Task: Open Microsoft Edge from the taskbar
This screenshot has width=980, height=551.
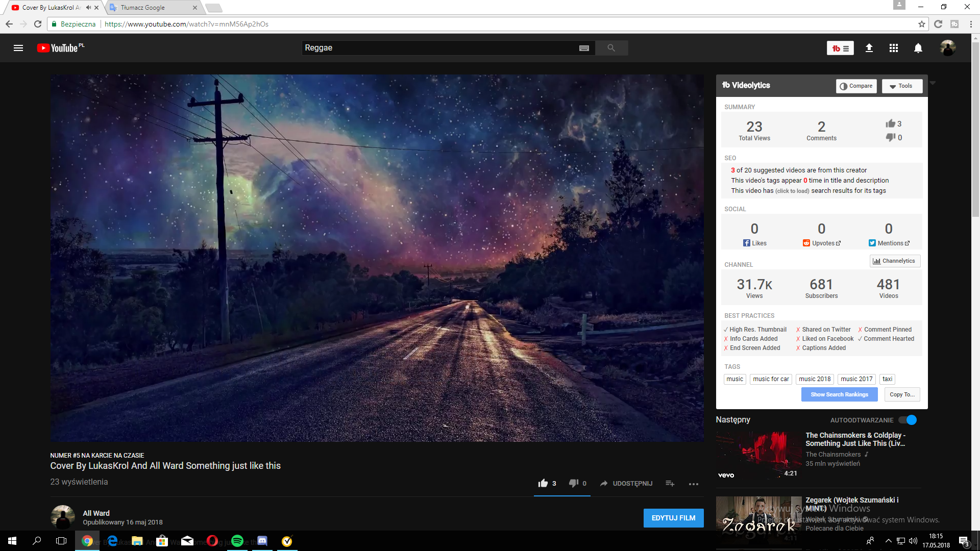Action: [112, 541]
